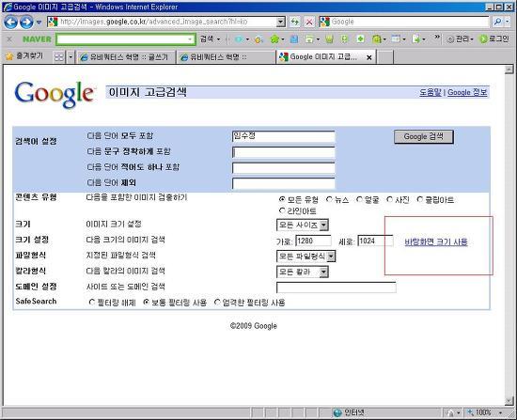Open the 검색 button dropdown arrow
The height and width of the screenshot is (420, 517).
point(218,39)
